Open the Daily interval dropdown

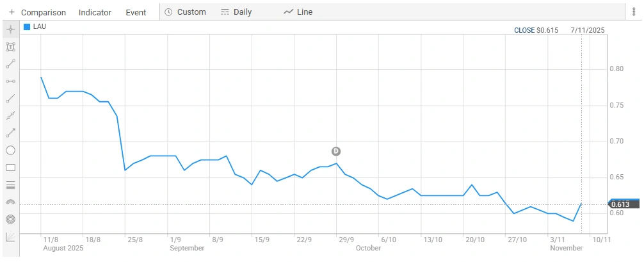click(236, 12)
